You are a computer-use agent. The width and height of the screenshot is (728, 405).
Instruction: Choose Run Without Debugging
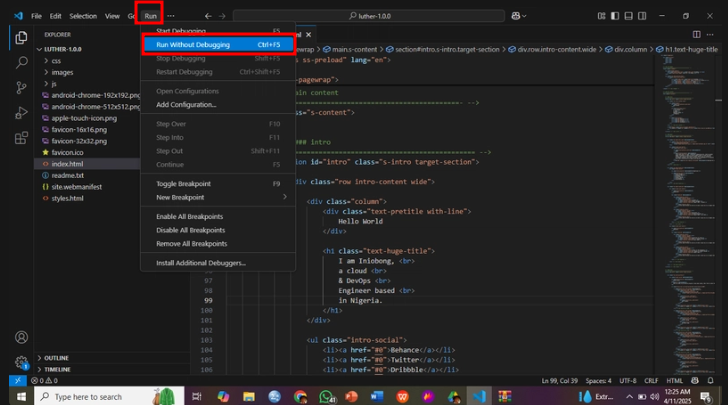218,45
